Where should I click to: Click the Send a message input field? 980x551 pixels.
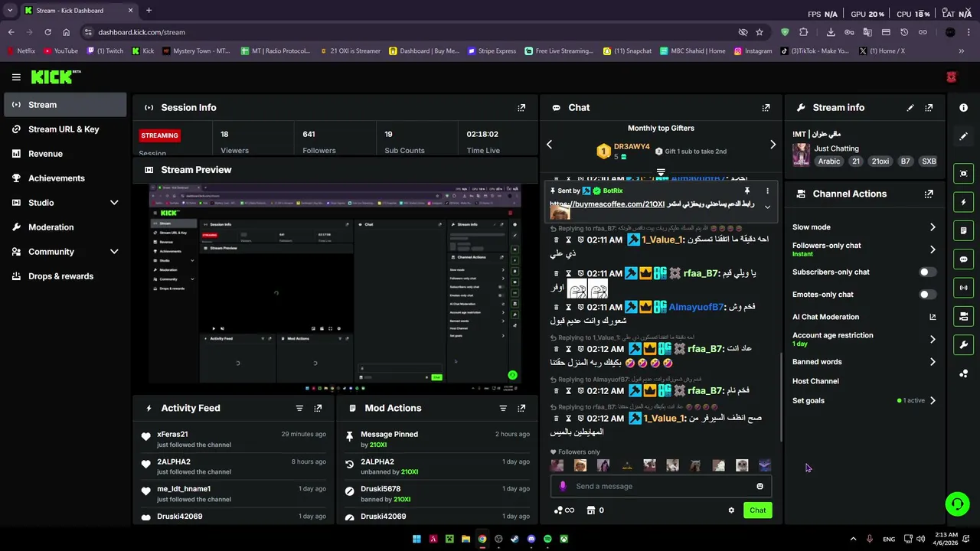click(x=662, y=486)
